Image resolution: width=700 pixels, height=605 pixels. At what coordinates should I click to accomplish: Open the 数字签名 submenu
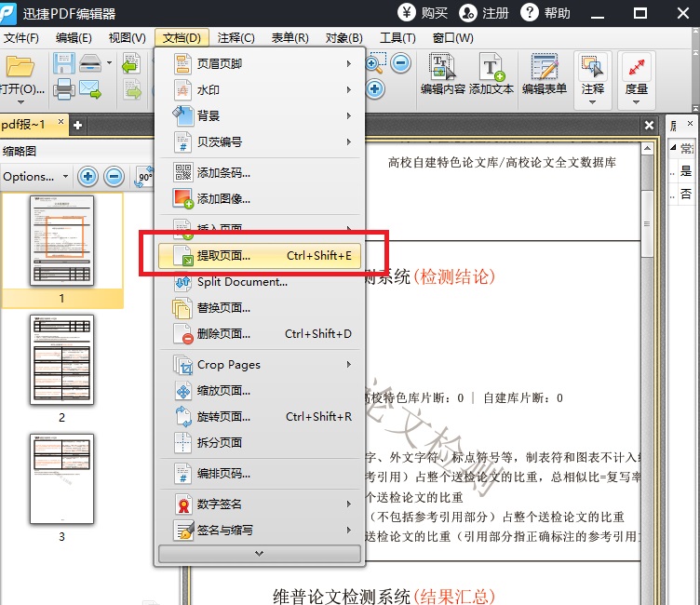coord(260,504)
